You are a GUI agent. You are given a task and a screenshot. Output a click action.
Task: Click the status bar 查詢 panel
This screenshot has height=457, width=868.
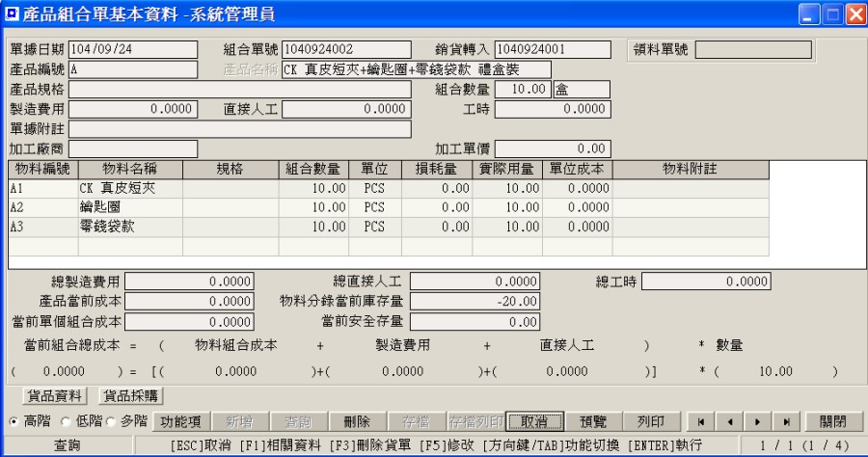[67, 445]
